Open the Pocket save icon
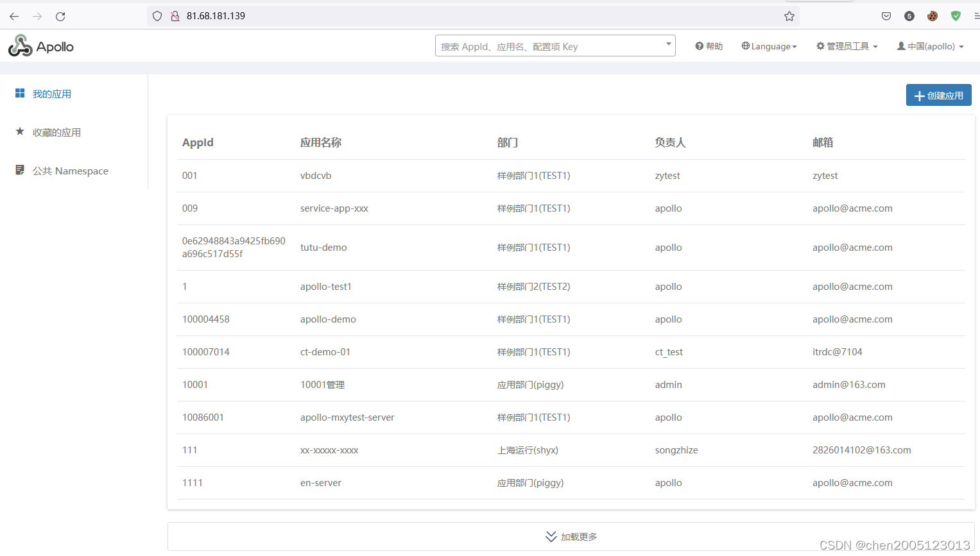The width and height of the screenshot is (980, 556). pos(886,16)
